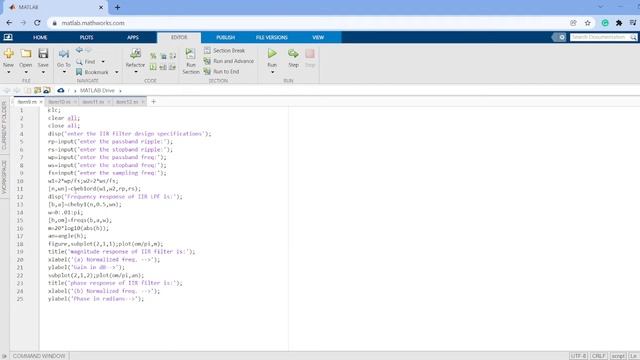Open the Refactor dropdown arrow
Screen dimensions: 640x360
click(135, 72)
